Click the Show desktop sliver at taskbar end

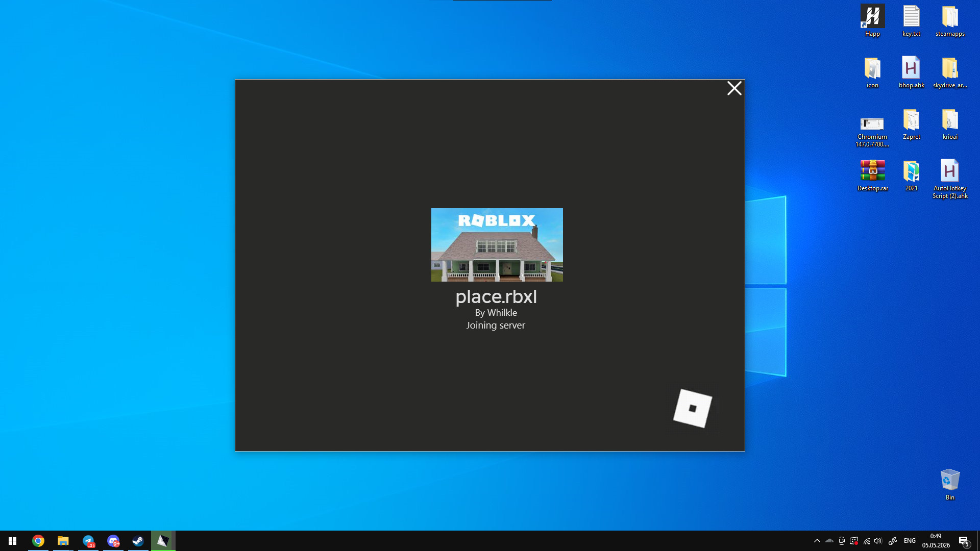pyautogui.click(x=978, y=541)
